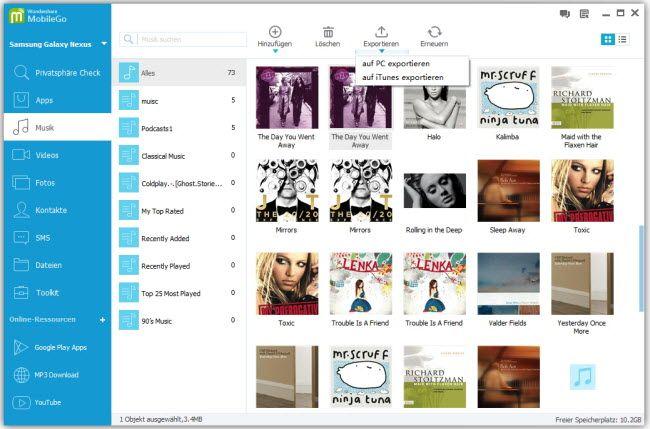Select the Kalimba album thumbnail
The width and height of the screenshot is (650, 429).
(508, 97)
